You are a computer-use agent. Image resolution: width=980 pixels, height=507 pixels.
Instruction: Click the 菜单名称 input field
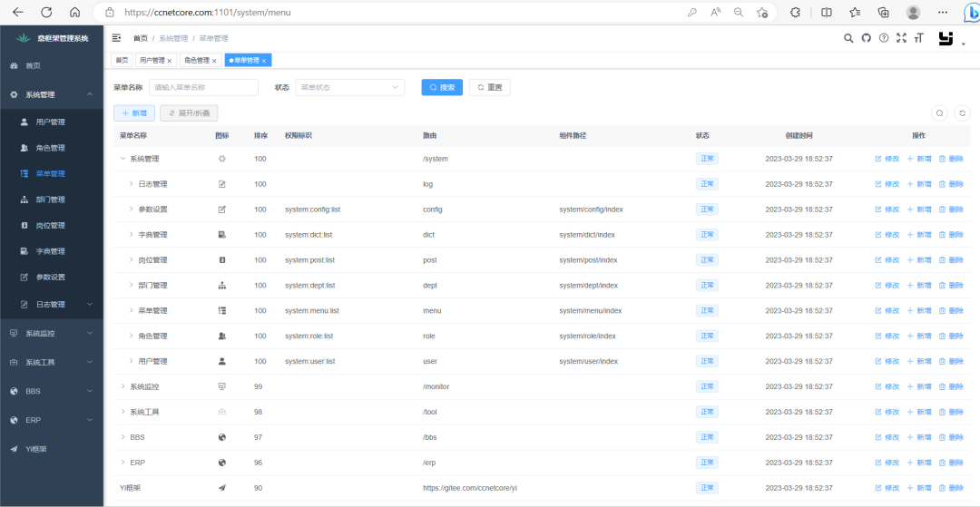point(203,87)
